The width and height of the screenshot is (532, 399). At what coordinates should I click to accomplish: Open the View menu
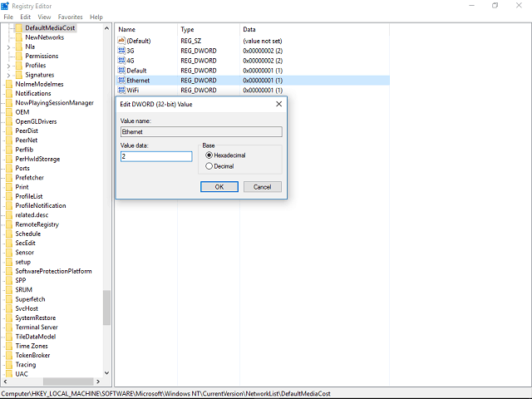(x=44, y=17)
